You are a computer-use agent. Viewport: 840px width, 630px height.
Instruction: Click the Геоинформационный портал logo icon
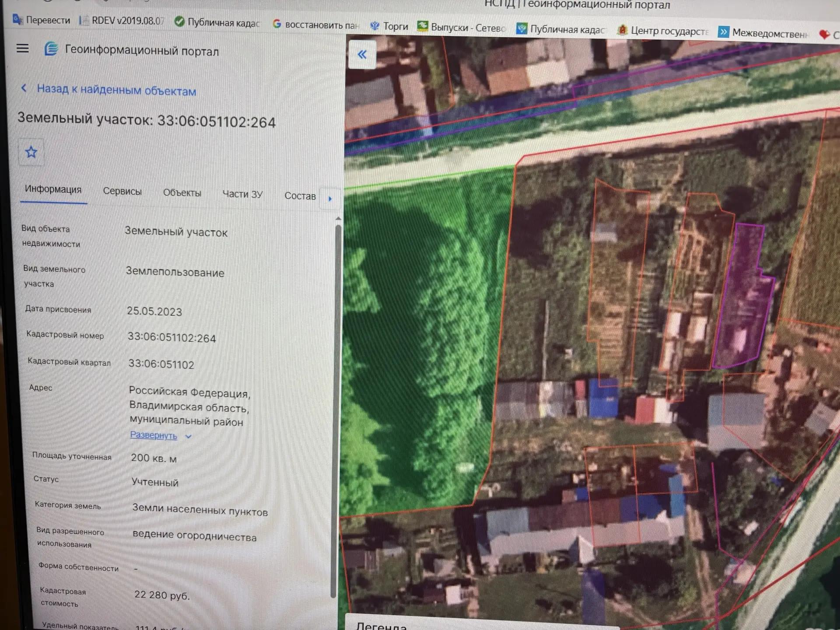click(x=51, y=49)
